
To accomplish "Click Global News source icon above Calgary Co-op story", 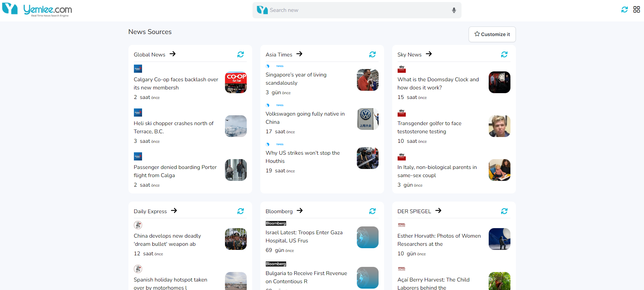I will pyautogui.click(x=138, y=69).
